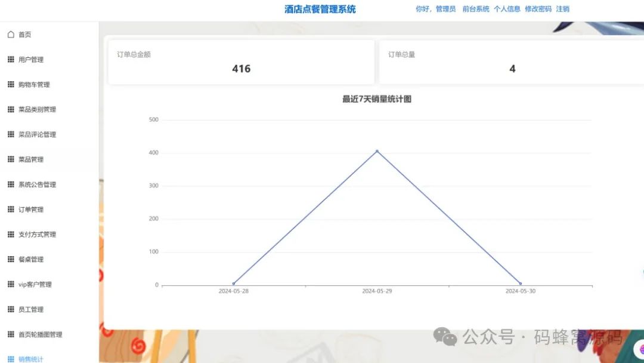The width and height of the screenshot is (644, 363).
Task: Select vip客户管理 in the sidebar
Action: (x=34, y=284)
